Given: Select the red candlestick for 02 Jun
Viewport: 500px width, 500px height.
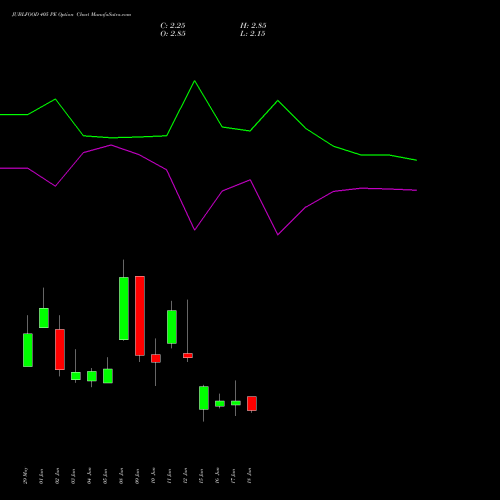Looking at the screenshot, I should [60, 349].
